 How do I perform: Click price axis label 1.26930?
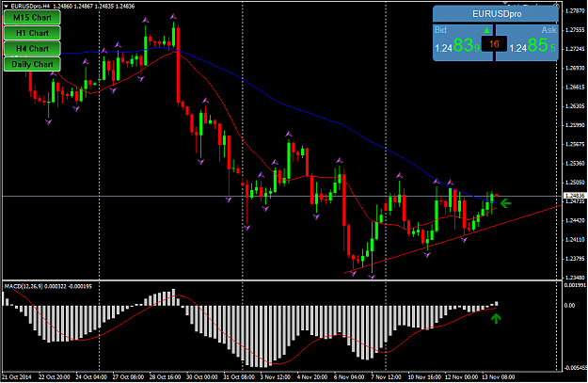[575, 68]
